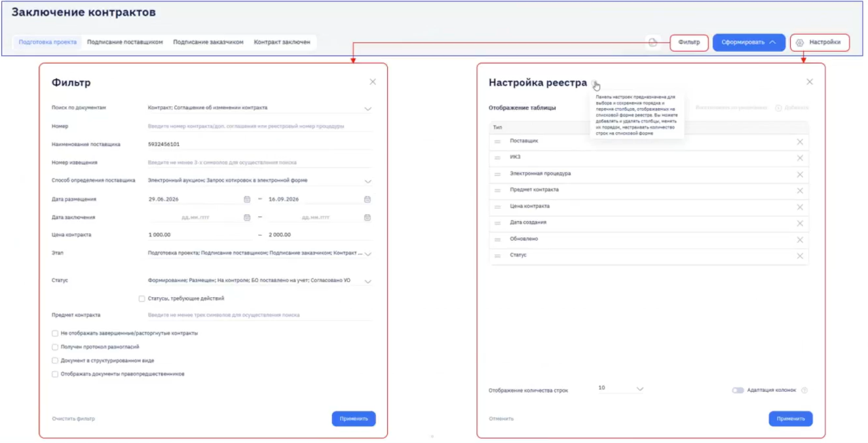Remove the Статус column row
868x443 pixels.
coord(800,256)
